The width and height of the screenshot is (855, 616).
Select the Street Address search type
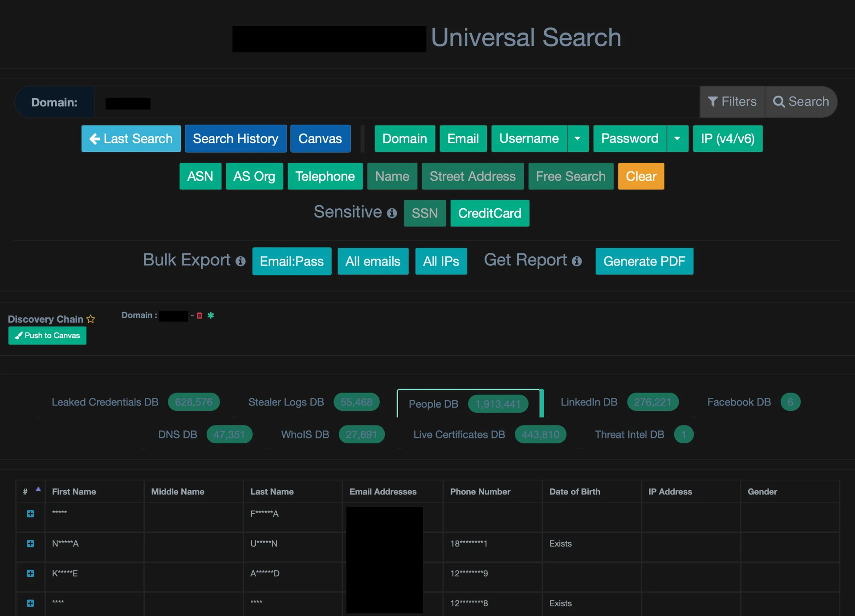[x=472, y=176]
